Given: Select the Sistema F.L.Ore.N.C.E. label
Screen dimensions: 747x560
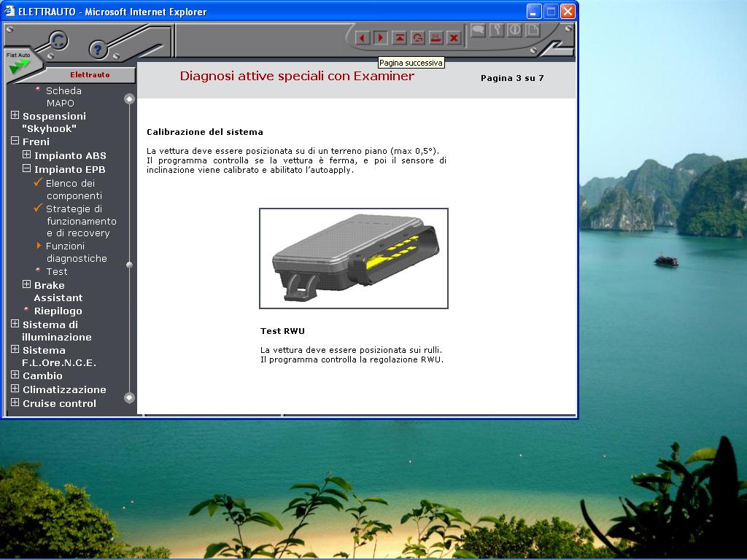Looking at the screenshot, I should point(59,357).
